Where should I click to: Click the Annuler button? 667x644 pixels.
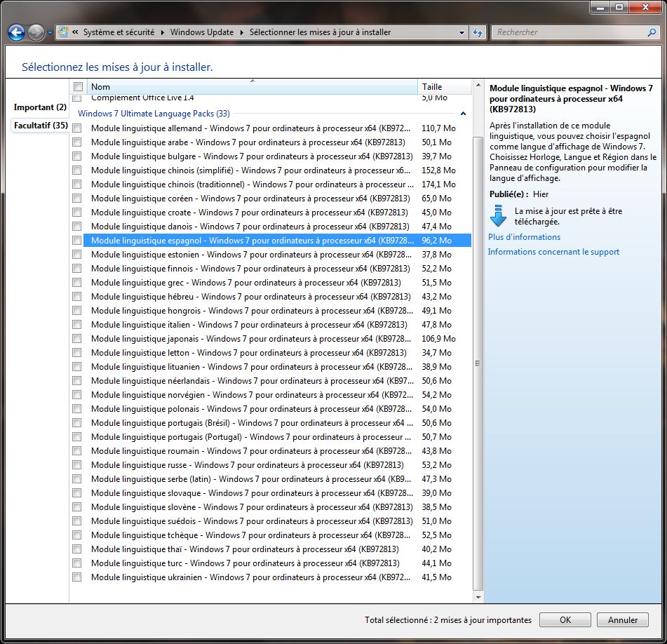tap(622, 619)
